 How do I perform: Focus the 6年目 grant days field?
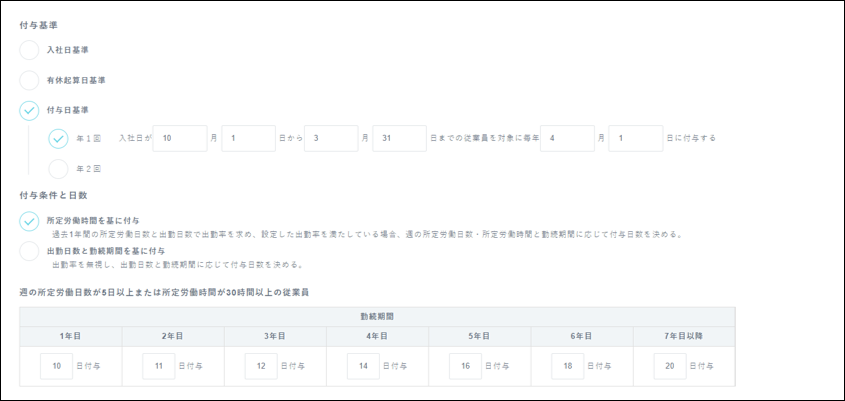(x=567, y=367)
